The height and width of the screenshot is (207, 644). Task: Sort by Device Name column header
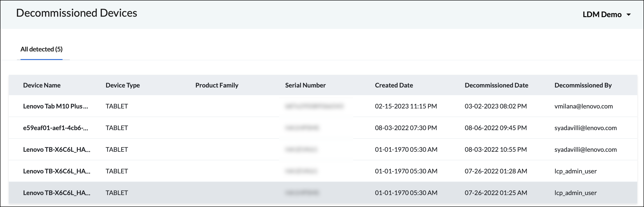pos(42,85)
